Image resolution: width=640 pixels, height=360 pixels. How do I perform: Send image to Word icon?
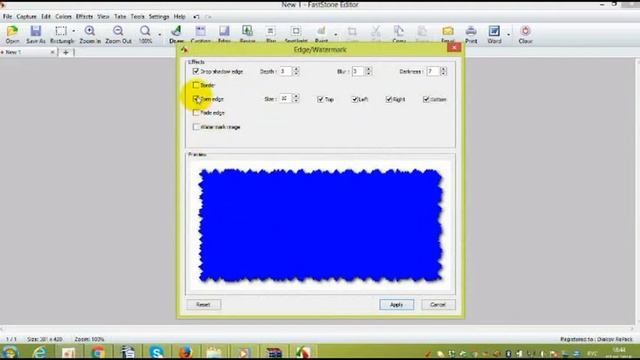point(494,34)
